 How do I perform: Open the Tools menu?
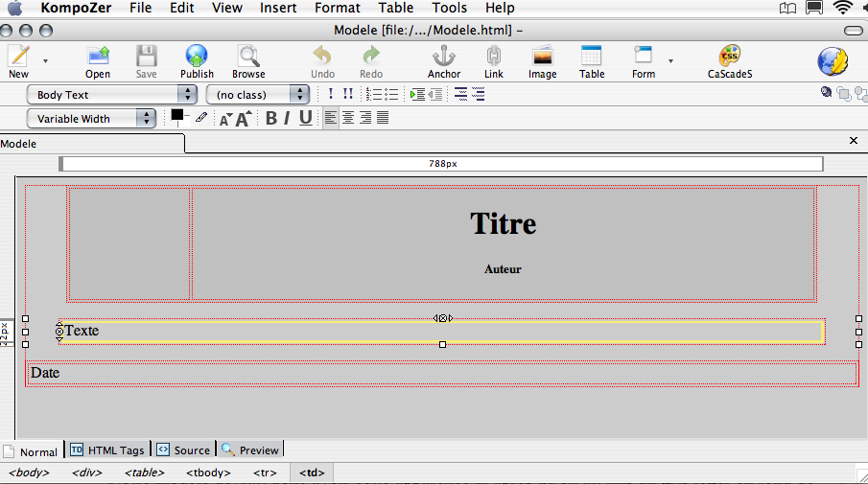[x=450, y=8]
